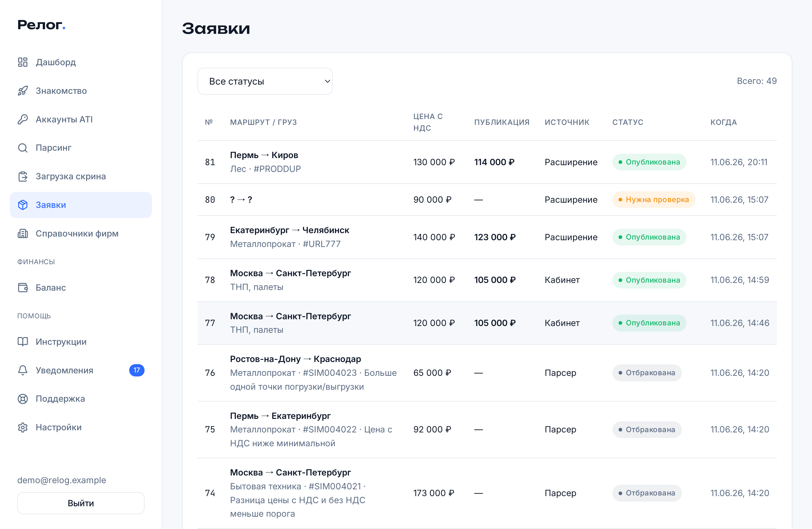The height and width of the screenshot is (529, 812).
Task: Click the Статус column header
Action: 628,122
